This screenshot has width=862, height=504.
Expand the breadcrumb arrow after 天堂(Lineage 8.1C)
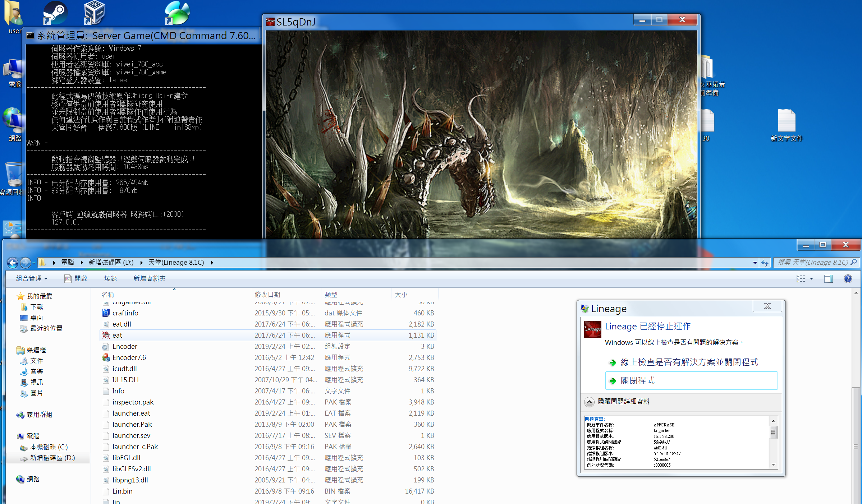coord(212,263)
